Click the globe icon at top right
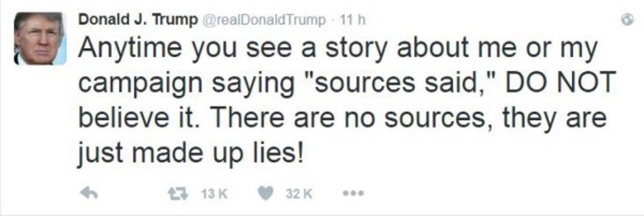This screenshot has height=216, width=644. [625, 20]
